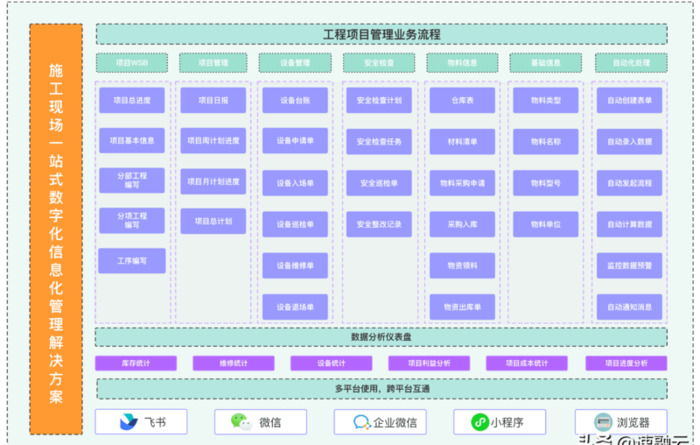Click the 物料型号 block
The width and height of the screenshot is (700, 445).
(546, 183)
